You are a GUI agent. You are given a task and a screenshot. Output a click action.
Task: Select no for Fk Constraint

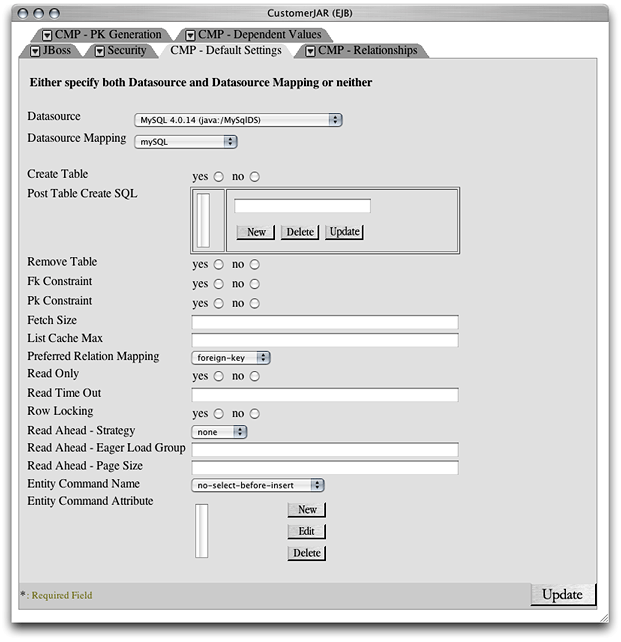255,284
